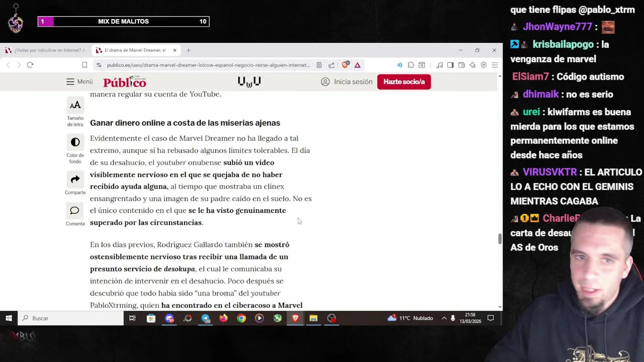The image size is (644, 362).
Task: Open Firefox taskbar icon
Action: (x=223, y=318)
